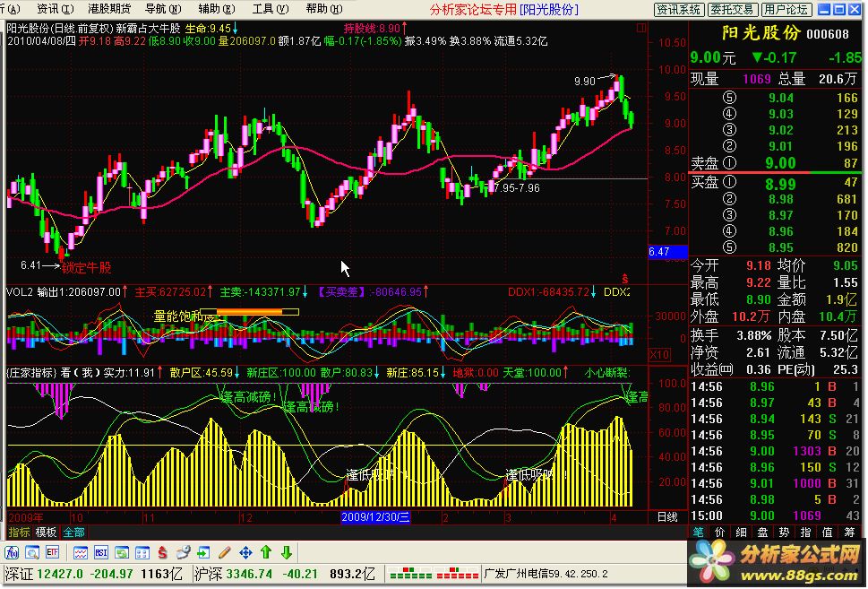Select the 盘 tab in quote panel
Viewport: 868px width, 589px height.
pyautogui.click(x=763, y=532)
